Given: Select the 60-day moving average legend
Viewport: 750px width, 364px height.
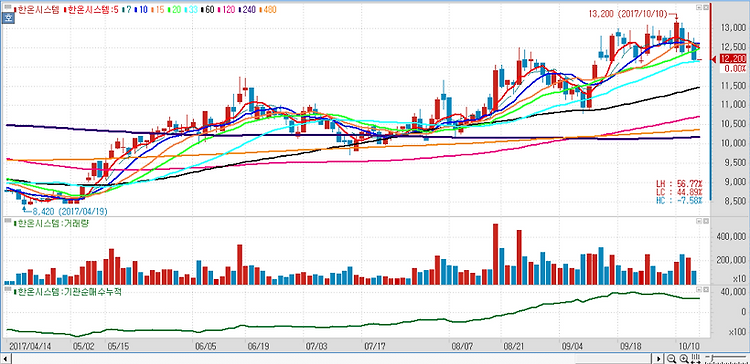Looking at the screenshot, I should 207,9.
